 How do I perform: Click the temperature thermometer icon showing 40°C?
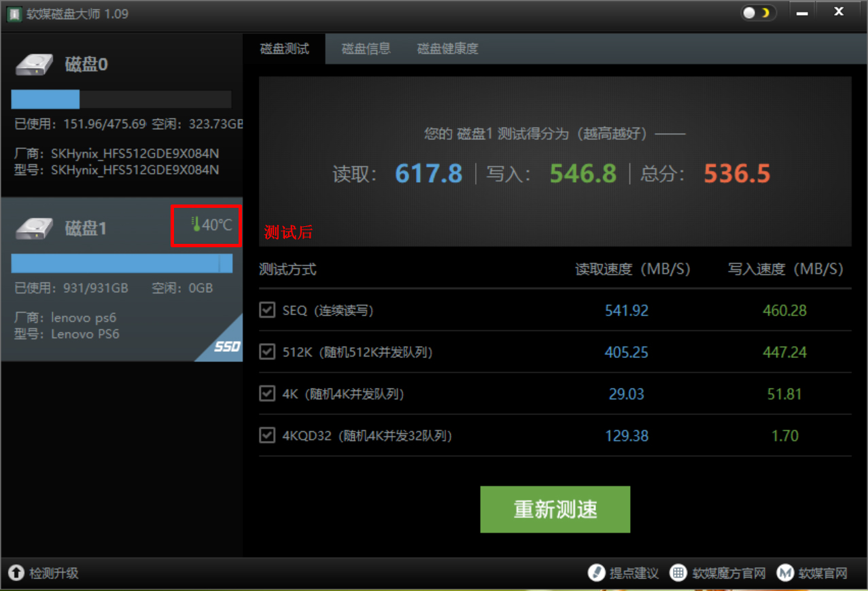point(196,225)
